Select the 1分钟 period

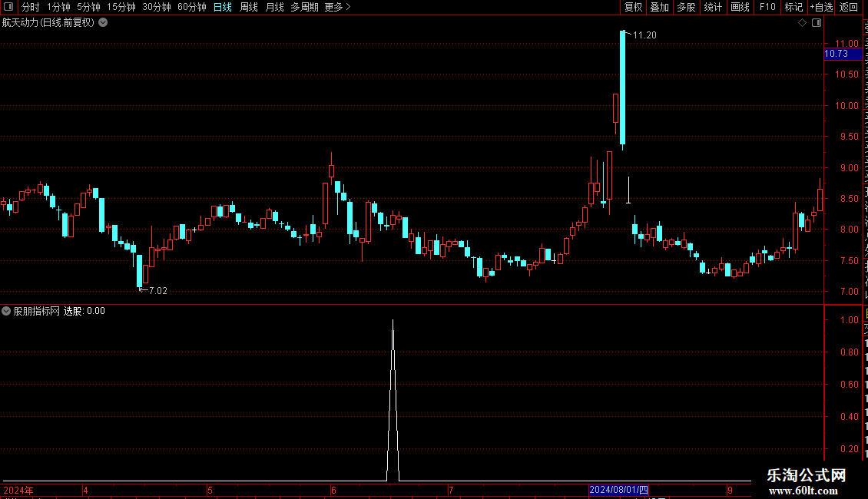click(x=58, y=7)
